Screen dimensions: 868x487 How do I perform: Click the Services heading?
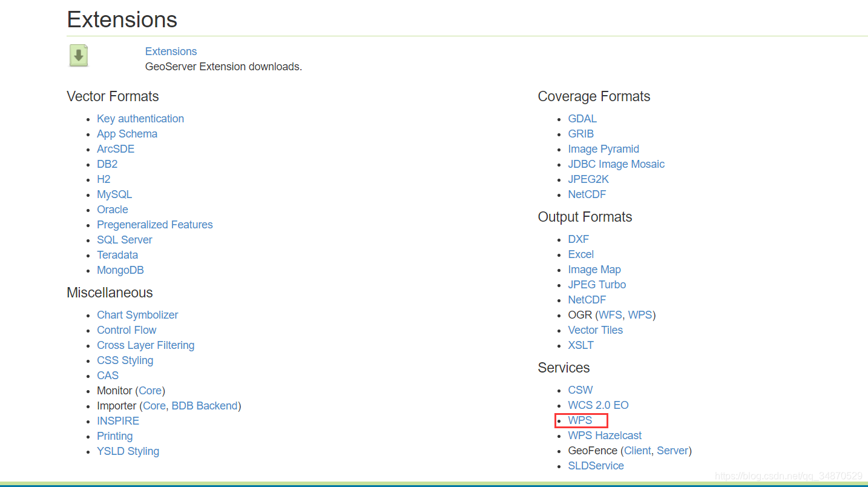click(564, 368)
